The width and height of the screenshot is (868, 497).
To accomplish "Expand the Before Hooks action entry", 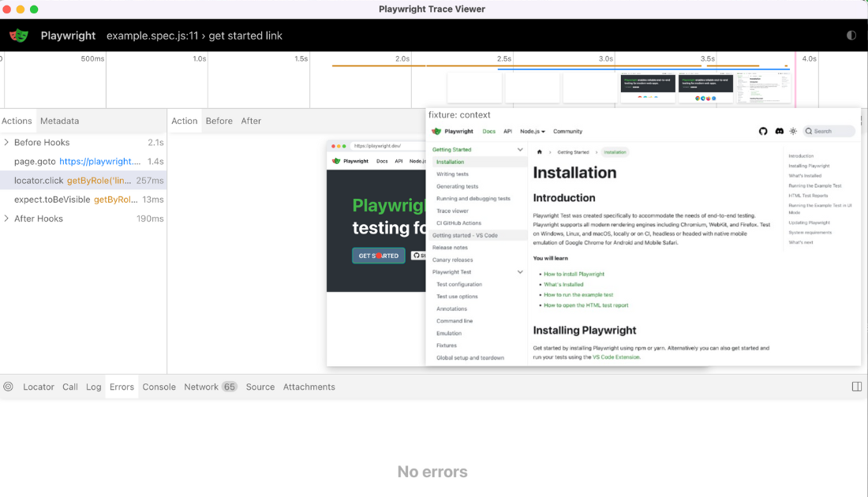I will coord(6,142).
